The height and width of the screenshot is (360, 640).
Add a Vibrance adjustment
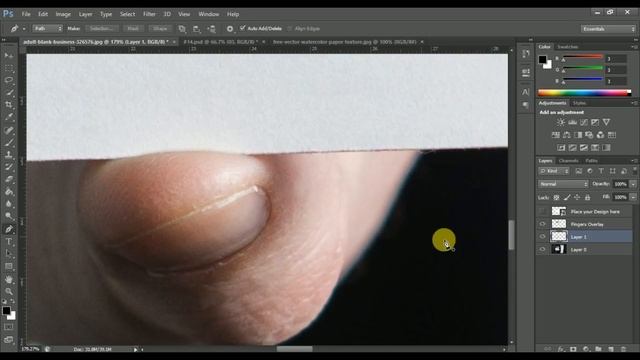click(x=607, y=122)
